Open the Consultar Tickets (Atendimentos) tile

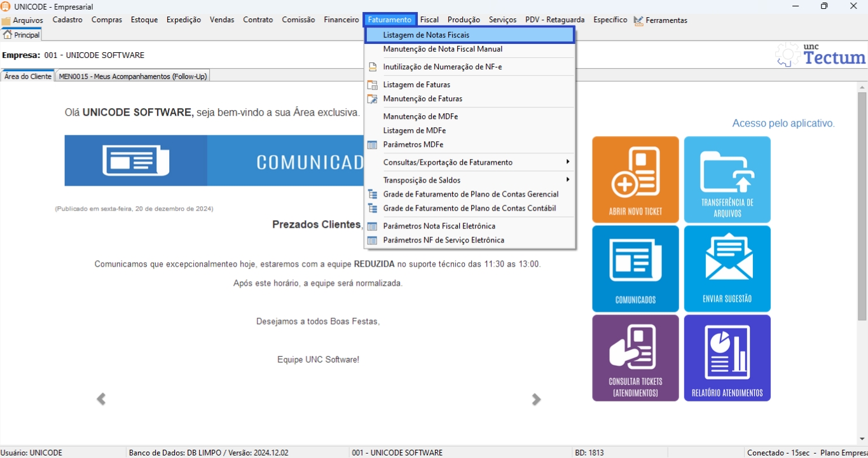click(x=635, y=357)
